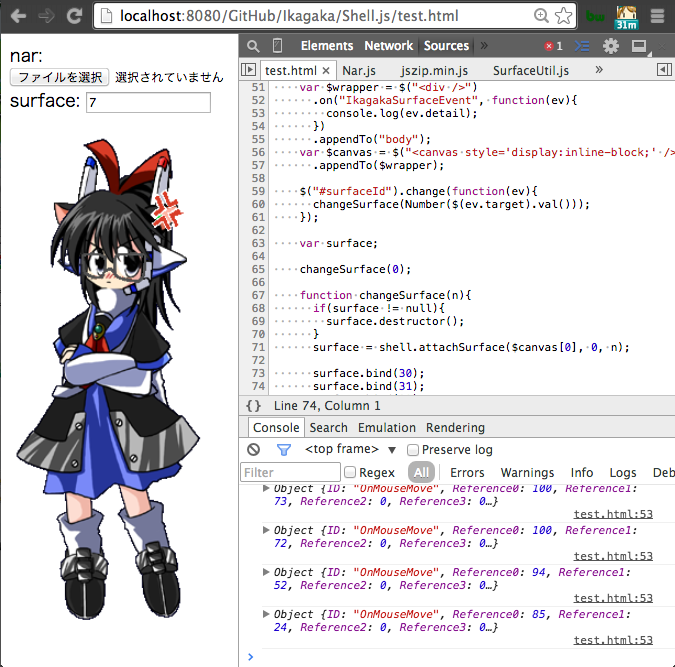Image resolution: width=675 pixels, height=667 pixels.
Task: Click the console Filter text box
Action: 291,472
